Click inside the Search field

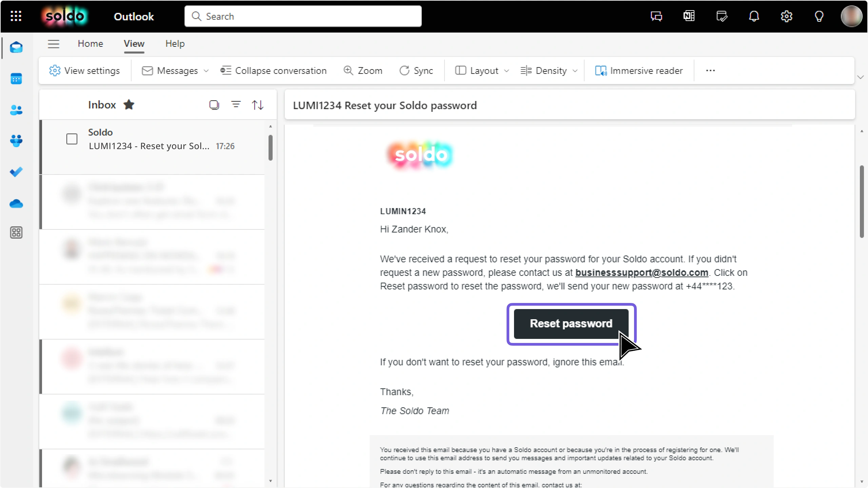tap(303, 16)
